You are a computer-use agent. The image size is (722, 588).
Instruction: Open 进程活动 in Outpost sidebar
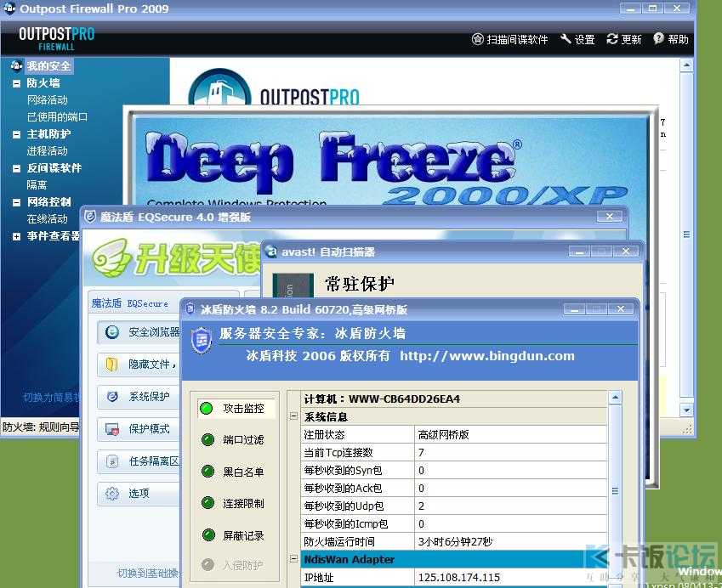[x=47, y=151]
